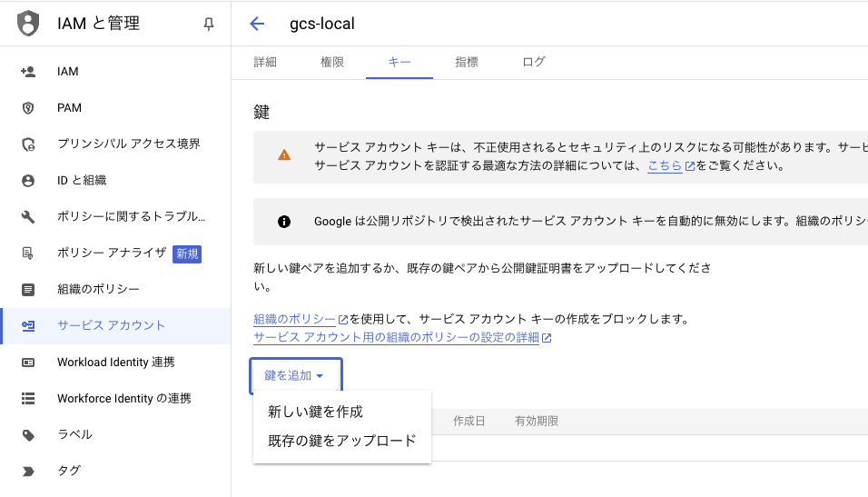Click the IAM shield logo icon

(x=28, y=24)
